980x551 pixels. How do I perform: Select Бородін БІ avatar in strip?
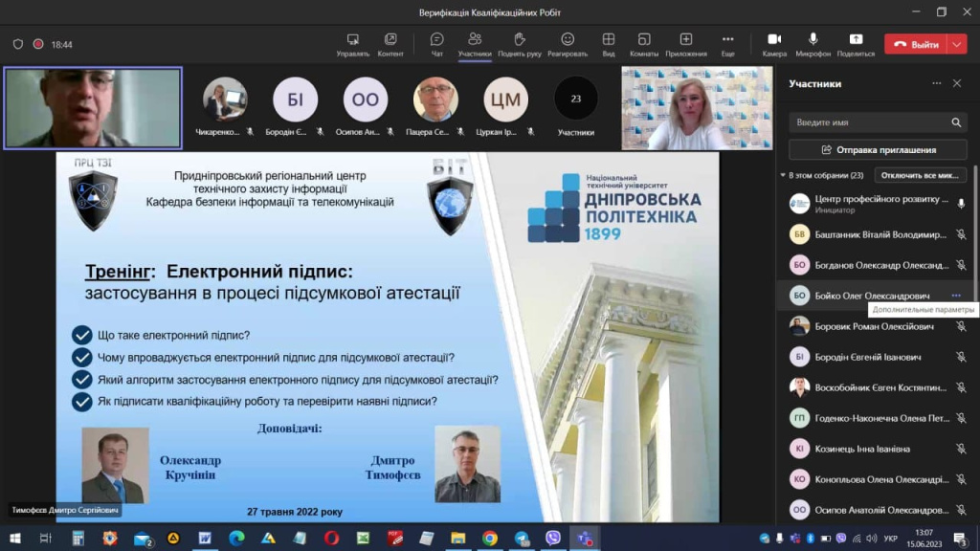tap(295, 99)
